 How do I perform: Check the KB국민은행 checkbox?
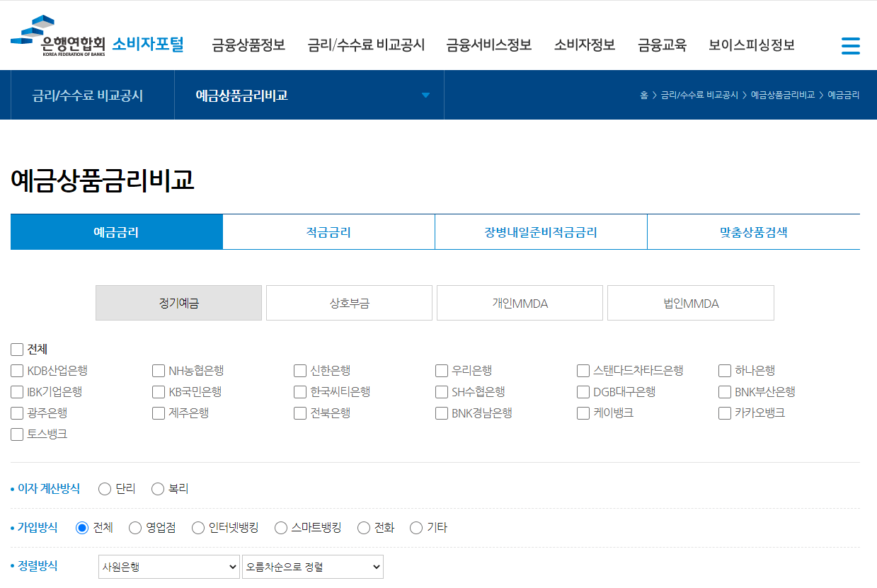pos(158,391)
